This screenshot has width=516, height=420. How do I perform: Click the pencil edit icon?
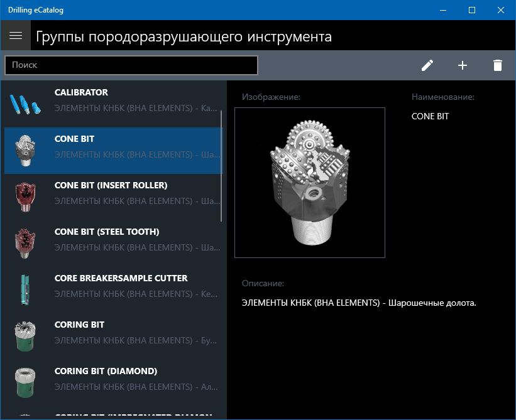tap(427, 65)
